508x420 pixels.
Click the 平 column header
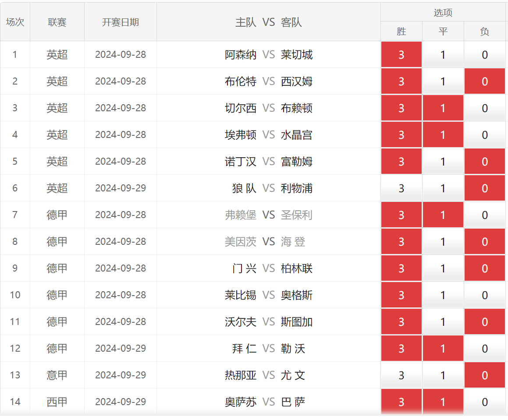tap(443, 32)
